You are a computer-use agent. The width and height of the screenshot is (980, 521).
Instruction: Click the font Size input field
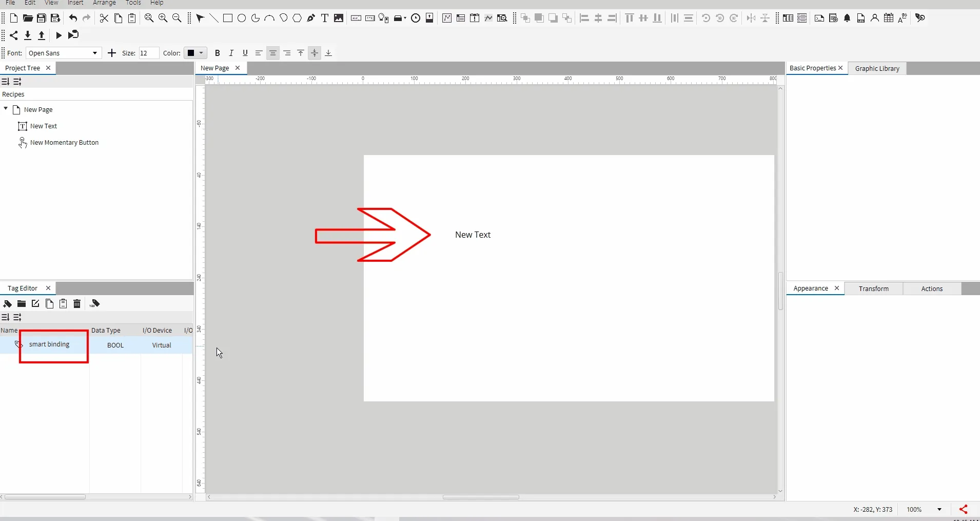click(x=149, y=53)
